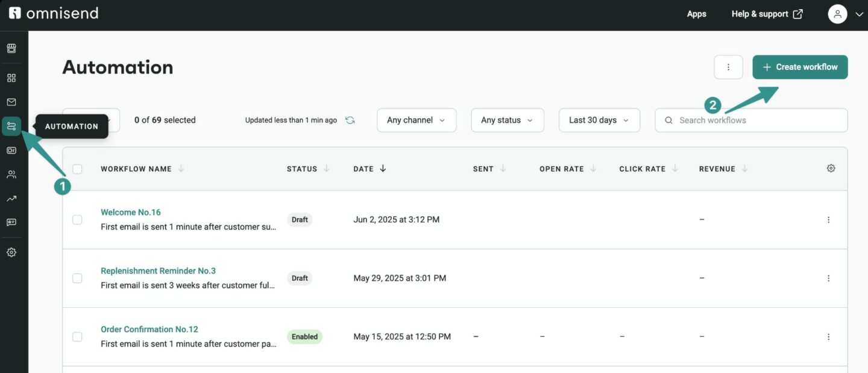The width and height of the screenshot is (868, 373).
Task: Focus the Search workflows field
Action: pyautogui.click(x=756, y=120)
